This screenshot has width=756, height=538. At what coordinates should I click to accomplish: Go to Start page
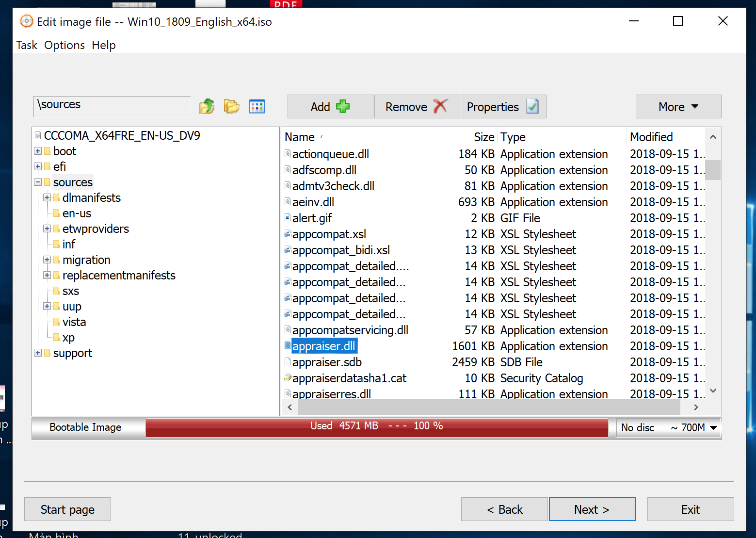(67, 509)
